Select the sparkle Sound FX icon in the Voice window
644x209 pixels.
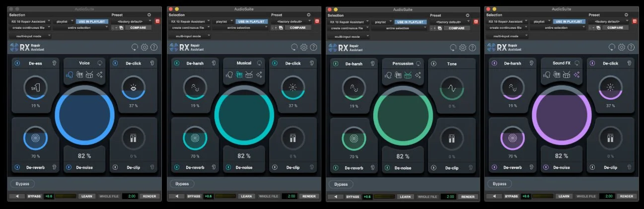pyautogui.click(x=99, y=74)
